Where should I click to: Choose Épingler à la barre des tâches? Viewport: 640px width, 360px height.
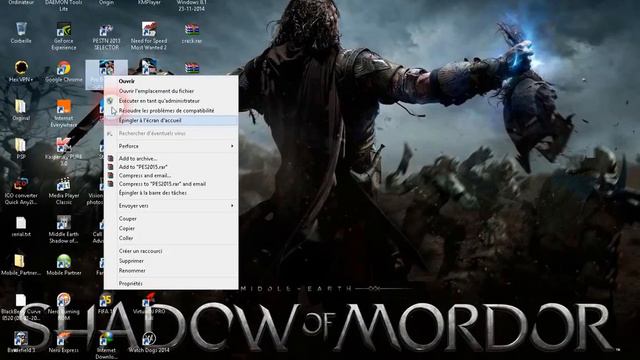point(171,193)
